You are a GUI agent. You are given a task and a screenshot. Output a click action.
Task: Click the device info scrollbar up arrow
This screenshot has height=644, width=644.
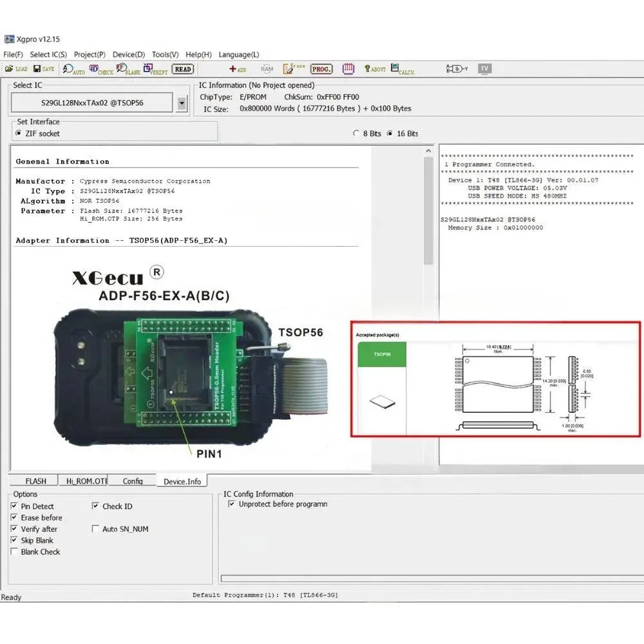click(x=428, y=151)
